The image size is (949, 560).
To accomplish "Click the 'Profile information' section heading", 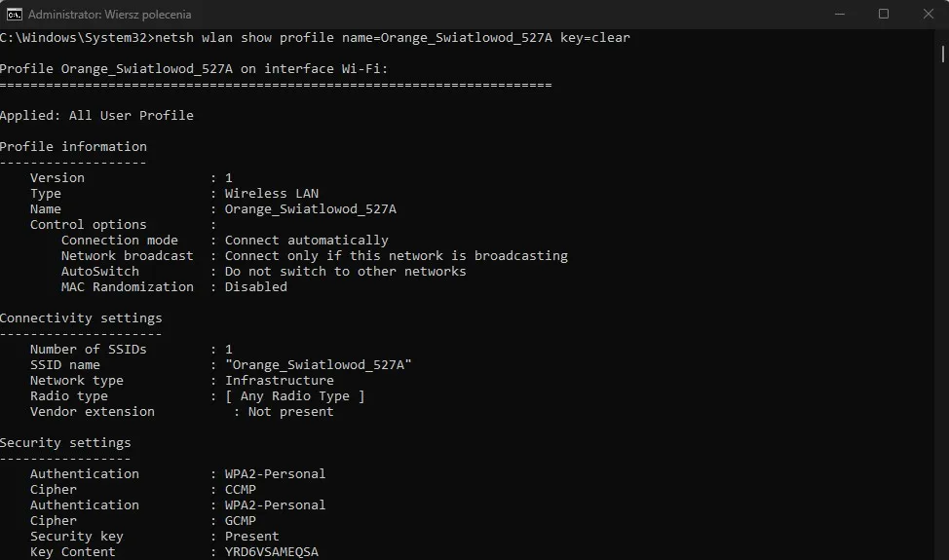I will pyautogui.click(x=73, y=147).
